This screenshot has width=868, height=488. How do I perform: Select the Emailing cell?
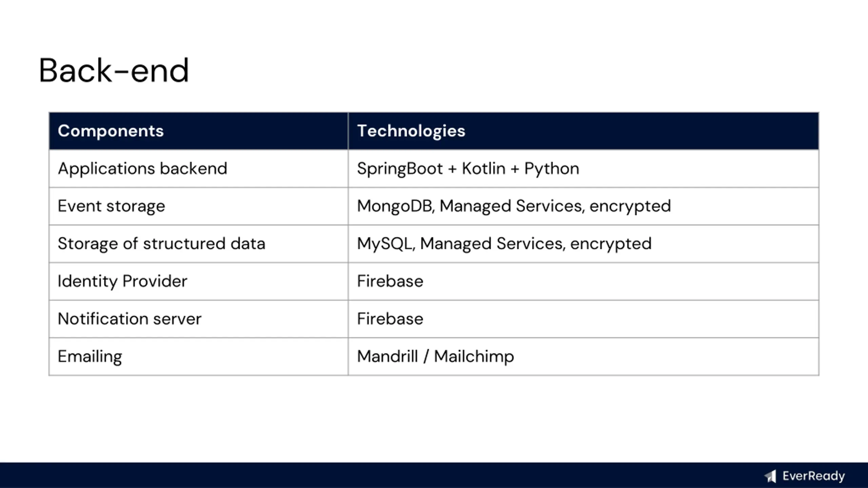coord(198,357)
